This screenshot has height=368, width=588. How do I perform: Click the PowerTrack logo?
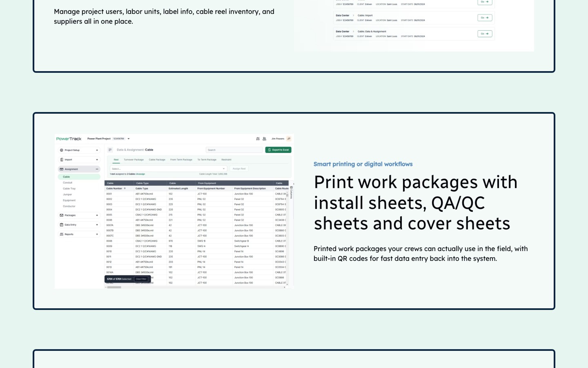coord(69,139)
